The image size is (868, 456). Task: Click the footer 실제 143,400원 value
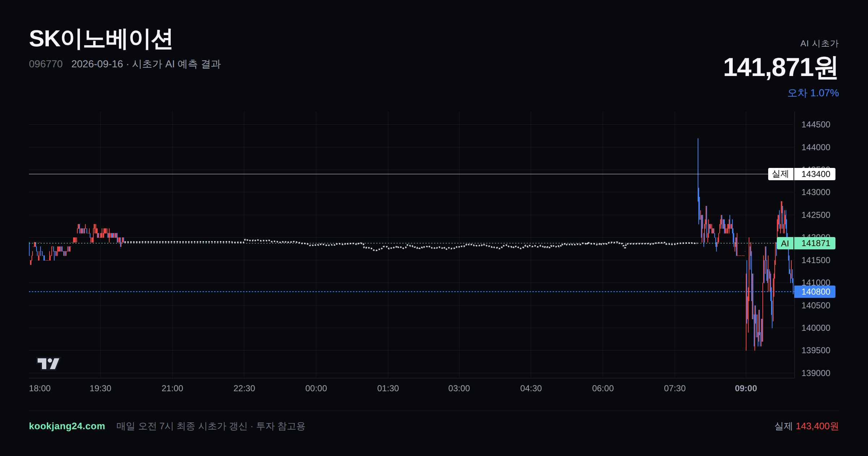807,426
